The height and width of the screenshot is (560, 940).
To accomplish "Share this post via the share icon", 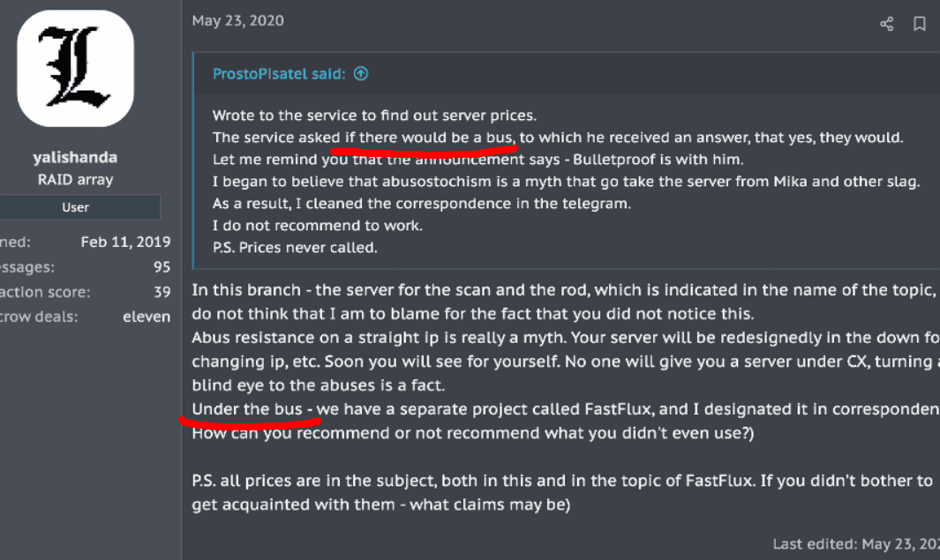I will point(886,24).
